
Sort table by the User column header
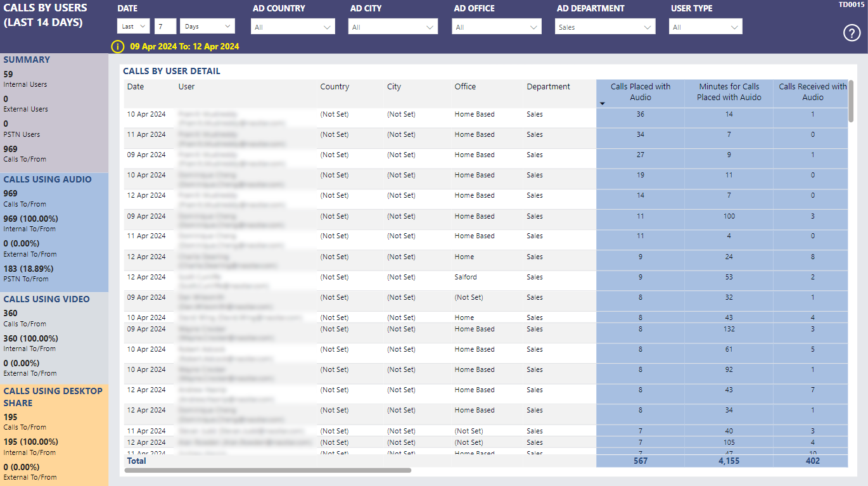(186, 87)
